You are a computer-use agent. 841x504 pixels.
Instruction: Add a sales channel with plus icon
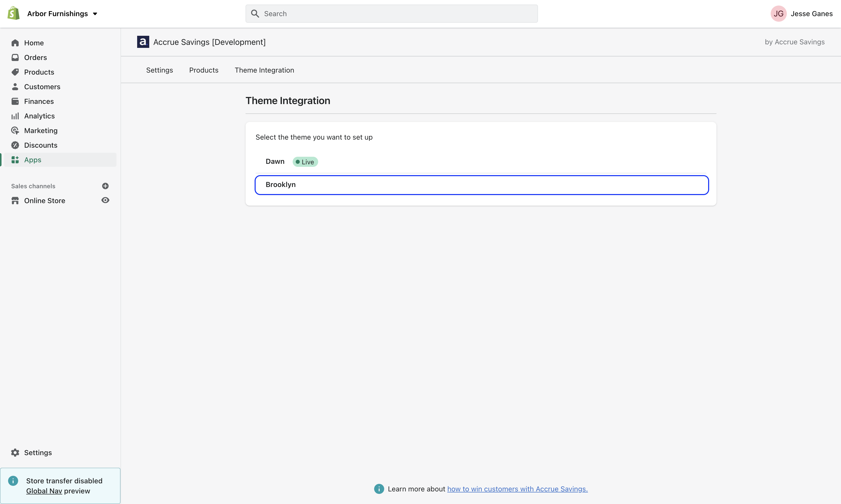pyautogui.click(x=105, y=186)
